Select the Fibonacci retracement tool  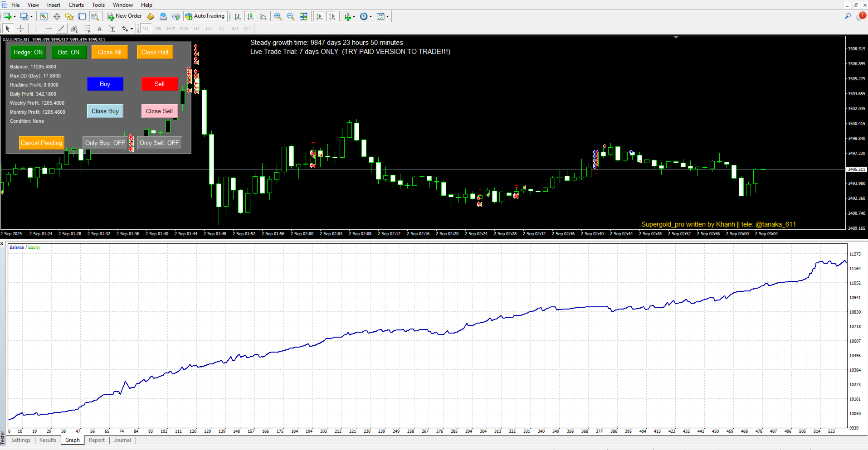coord(87,29)
